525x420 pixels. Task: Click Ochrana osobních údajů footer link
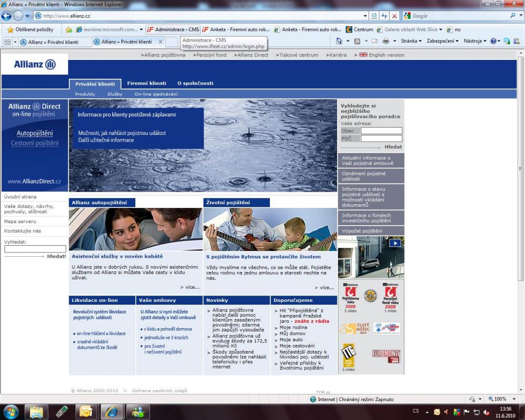(x=160, y=391)
